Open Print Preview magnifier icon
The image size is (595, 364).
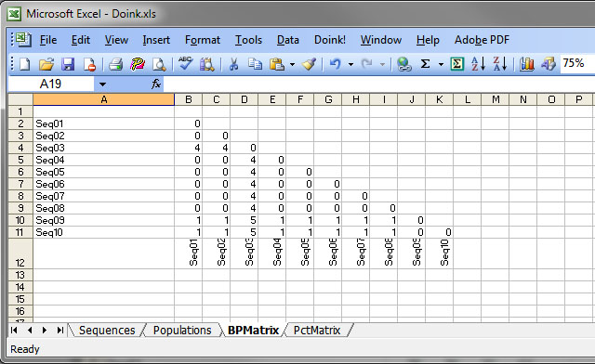click(x=159, y=64)
